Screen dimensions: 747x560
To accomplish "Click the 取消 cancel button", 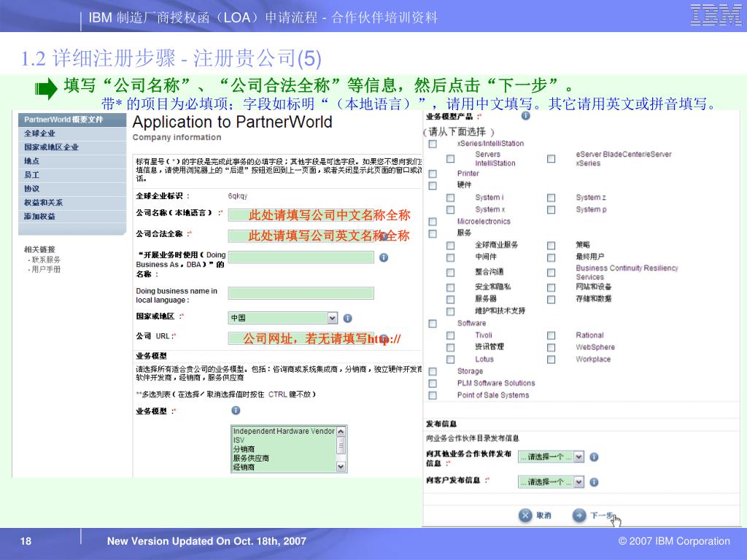I will click(x=535, y=516).
